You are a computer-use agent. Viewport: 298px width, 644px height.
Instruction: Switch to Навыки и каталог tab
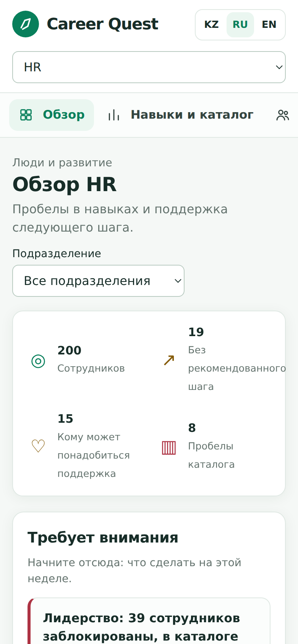point(180,115)
